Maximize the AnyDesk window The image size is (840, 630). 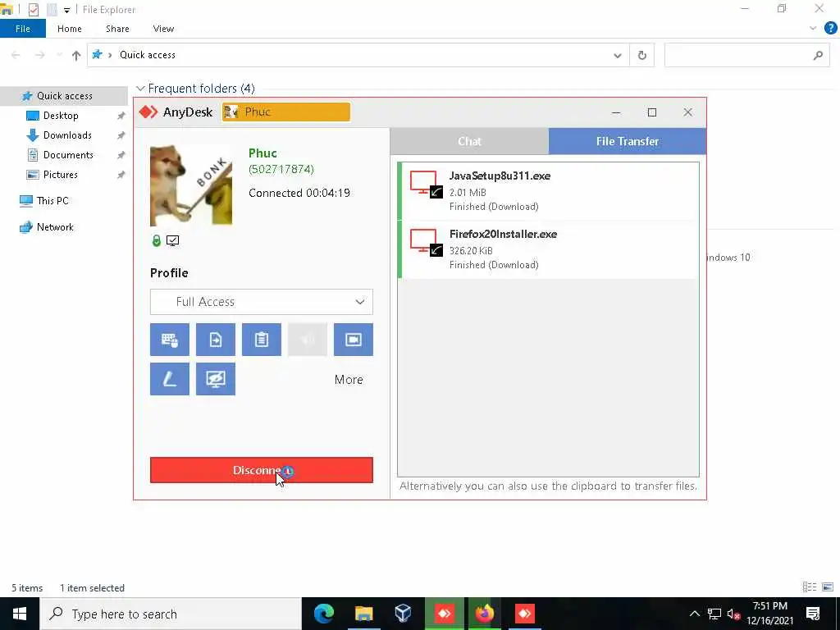(x=652, y=112)
